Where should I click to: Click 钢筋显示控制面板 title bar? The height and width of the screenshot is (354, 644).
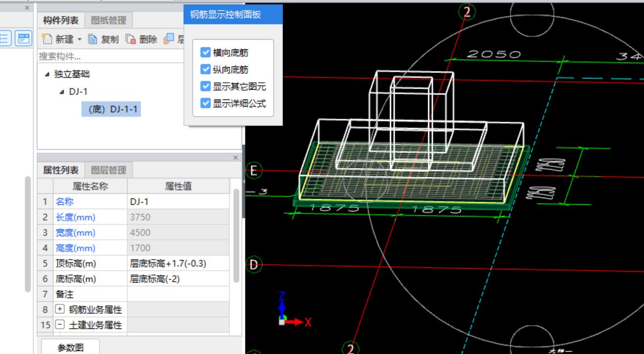233,15
